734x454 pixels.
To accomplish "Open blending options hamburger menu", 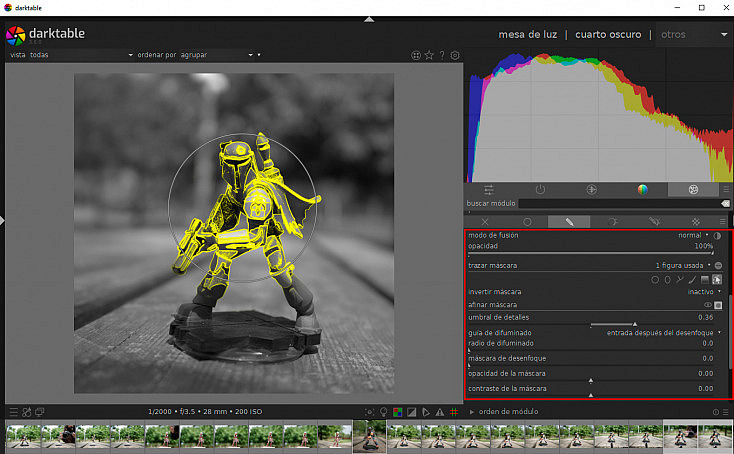I will click(x=723, y=222).
